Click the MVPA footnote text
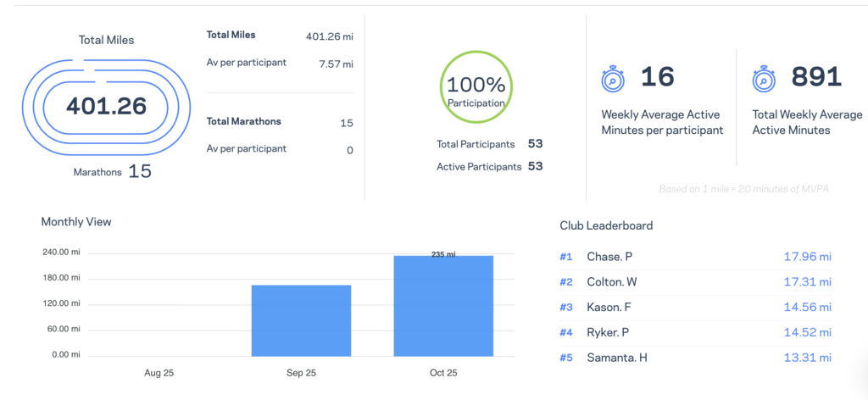The width and height of the screenshot is (868, 400). [743, 188]
